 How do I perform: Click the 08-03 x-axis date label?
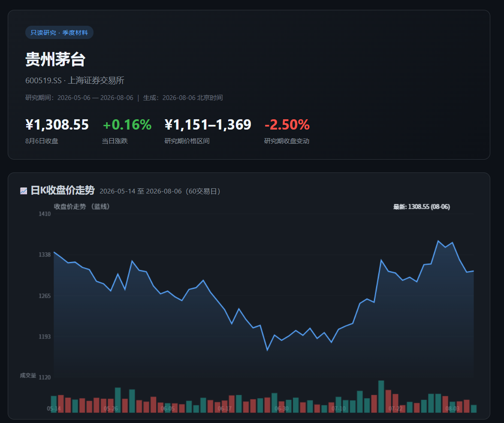(x=452, y=408)
